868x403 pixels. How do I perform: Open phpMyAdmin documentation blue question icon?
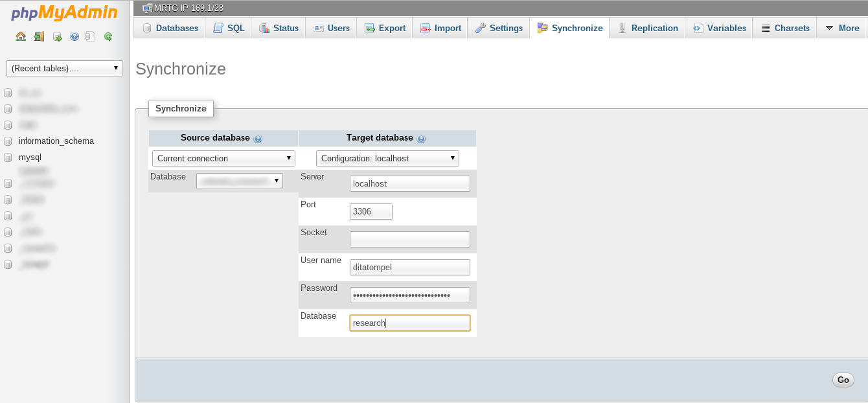[x=74, y=36]
